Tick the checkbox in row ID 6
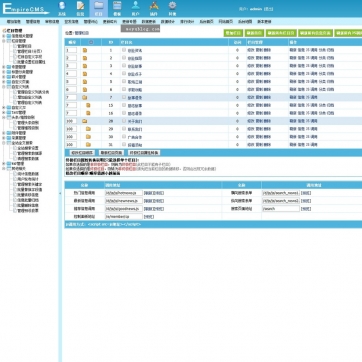The image size is (362, 362). tap(124, 89)
